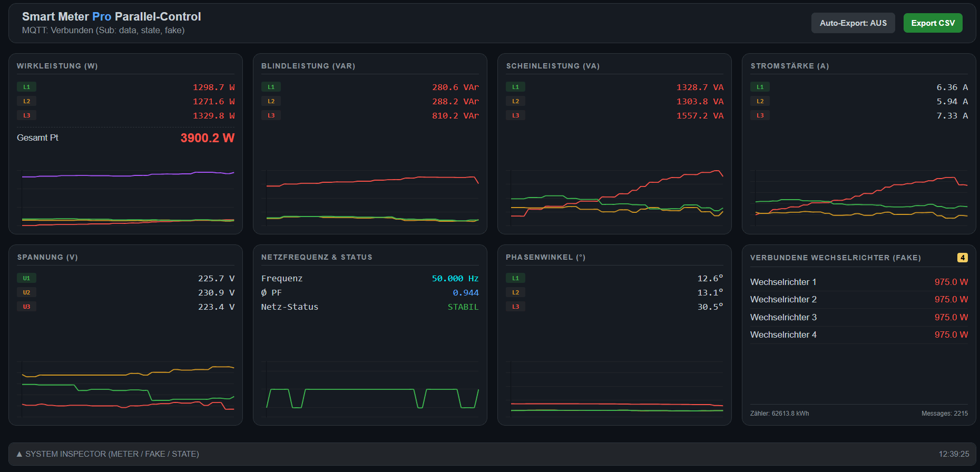Click the L2 badge in Scheinleistung panel
The width and height of the screenshot is (980, 472).
(515, 101)
